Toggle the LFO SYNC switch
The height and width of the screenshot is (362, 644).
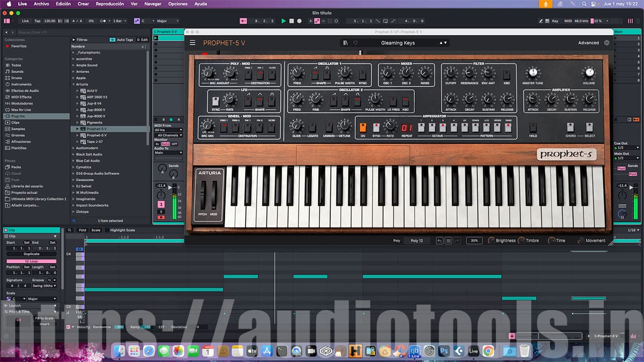pyautogui.click(x=216, y=100)
